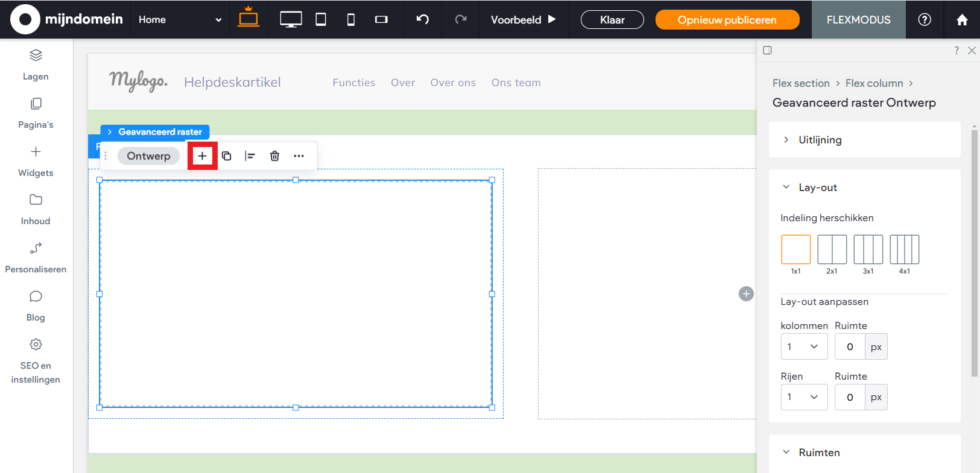980x473 pixels.
Task: Click the Klaar button
Action: [612, 20]
